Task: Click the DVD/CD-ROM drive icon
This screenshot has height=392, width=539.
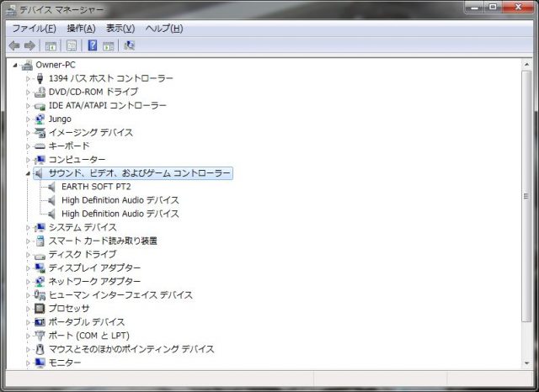Action: point(40,92)
